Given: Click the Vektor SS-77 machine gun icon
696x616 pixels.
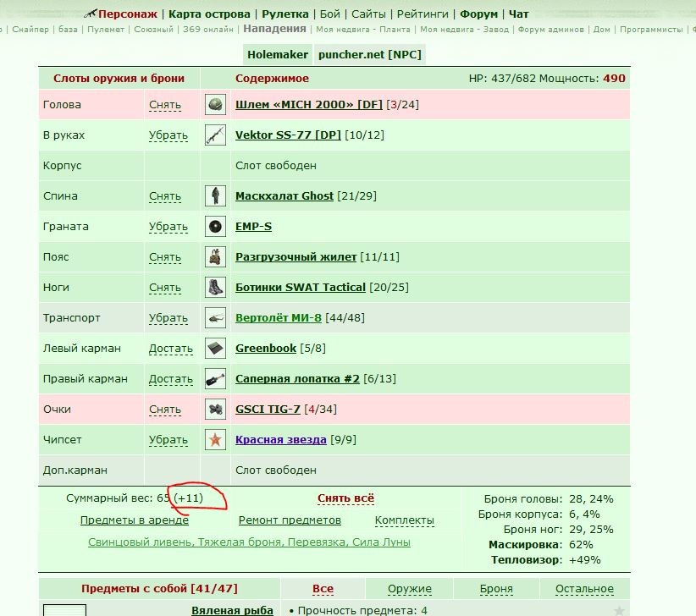Looking at the screenshot, I should (x=215, y=135).
